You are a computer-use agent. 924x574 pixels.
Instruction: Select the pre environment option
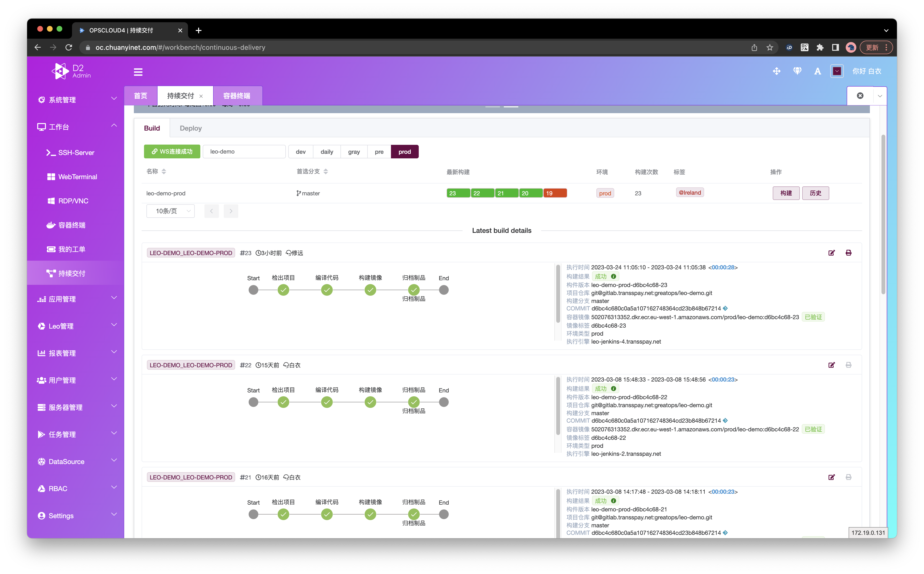379,152
